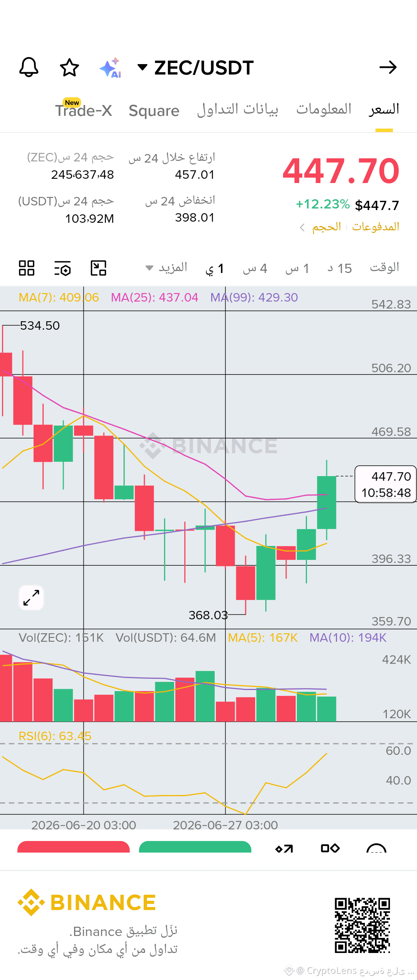Tap current price label 447.70 on chart
Image resolution: width=417 pixels, height=980 pixels.
click(x=386, y=484)
